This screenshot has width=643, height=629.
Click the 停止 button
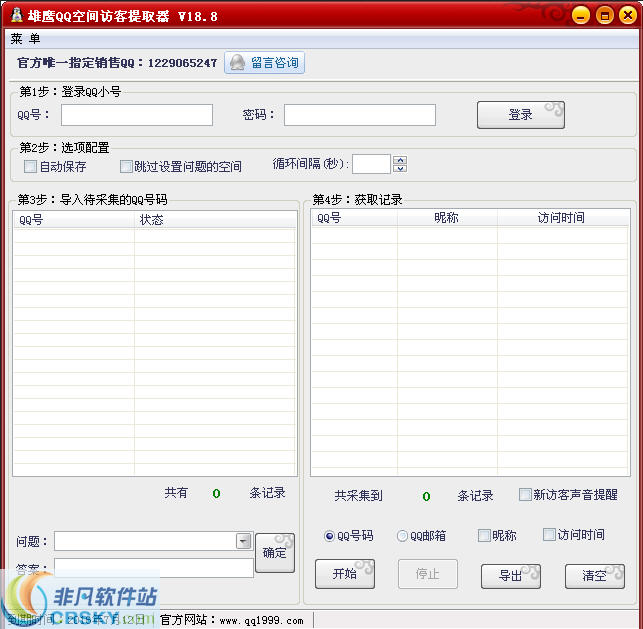pos(428,574)
